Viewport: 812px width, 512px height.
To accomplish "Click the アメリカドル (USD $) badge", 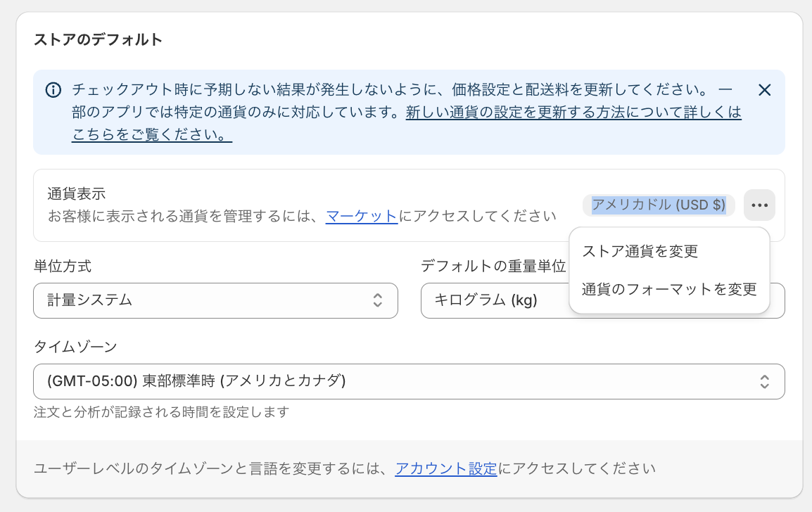I will point(659,205).
